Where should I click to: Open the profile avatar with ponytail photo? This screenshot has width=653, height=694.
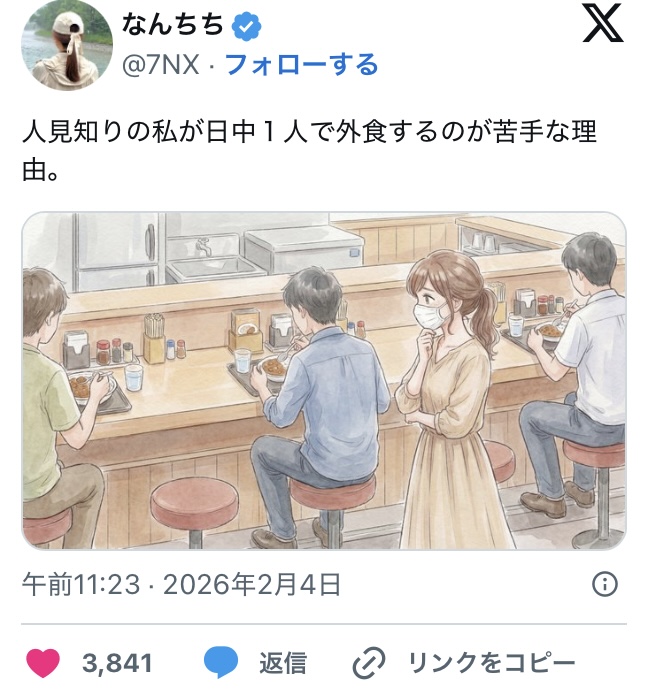pos(67,45)
